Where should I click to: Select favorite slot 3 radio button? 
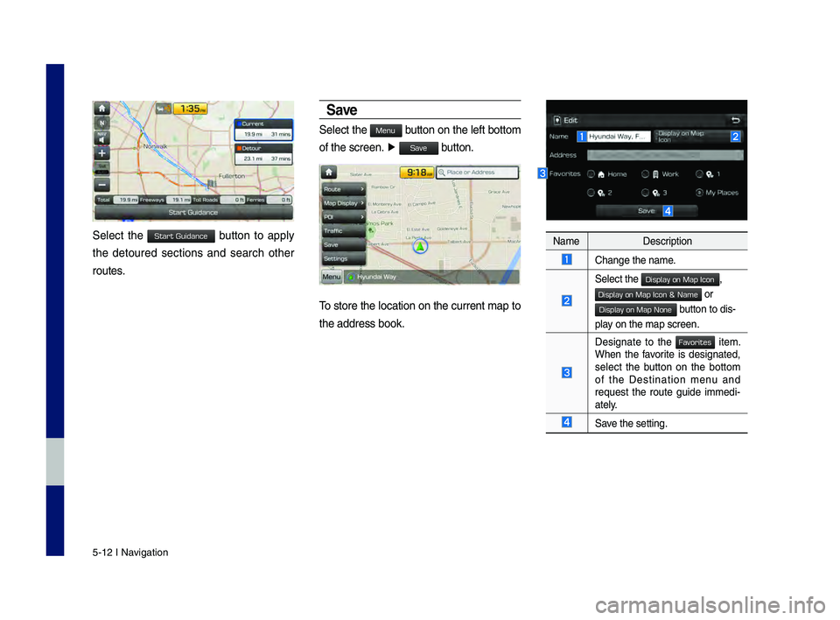646,193
